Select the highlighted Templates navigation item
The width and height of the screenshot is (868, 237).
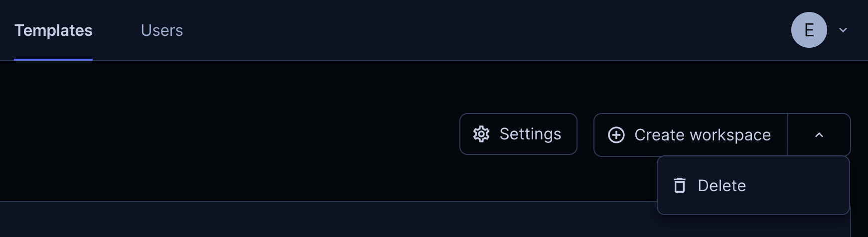(53, 30)
